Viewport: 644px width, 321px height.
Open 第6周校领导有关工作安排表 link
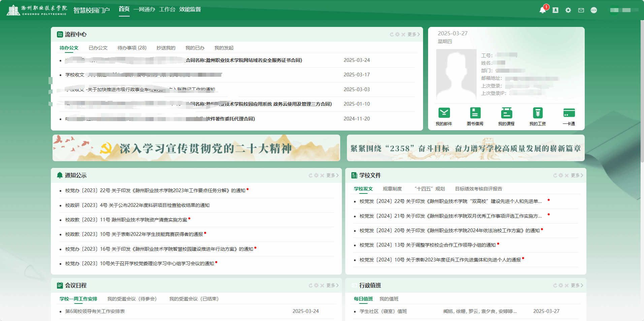[x=95, y=311]
